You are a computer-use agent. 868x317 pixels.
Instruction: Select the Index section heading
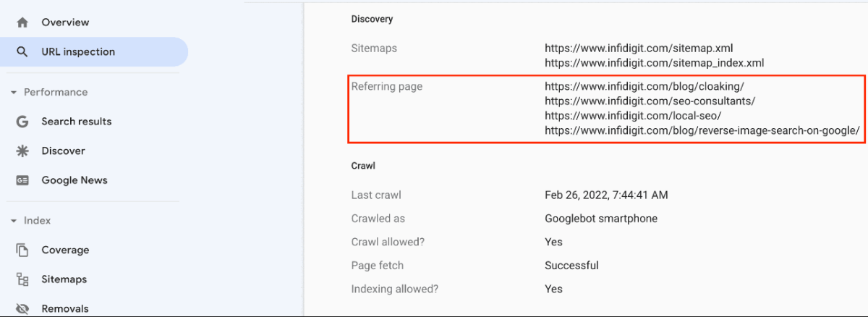37,221
